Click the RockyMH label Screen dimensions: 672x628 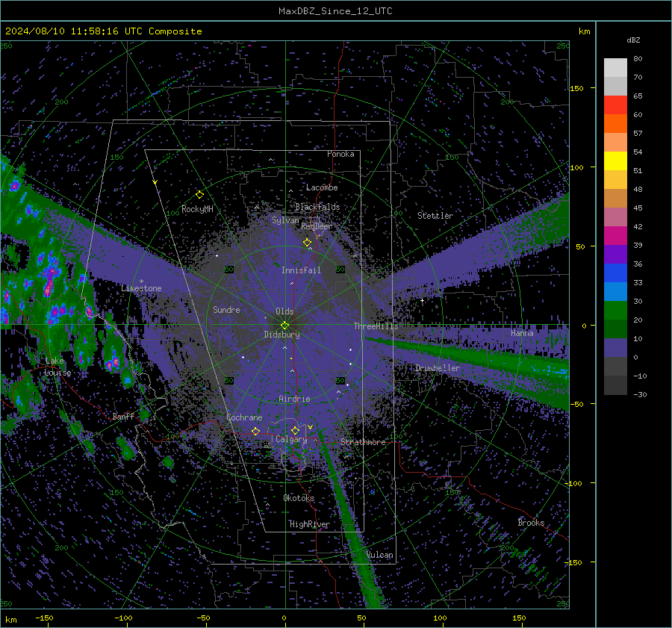(197, 209)
